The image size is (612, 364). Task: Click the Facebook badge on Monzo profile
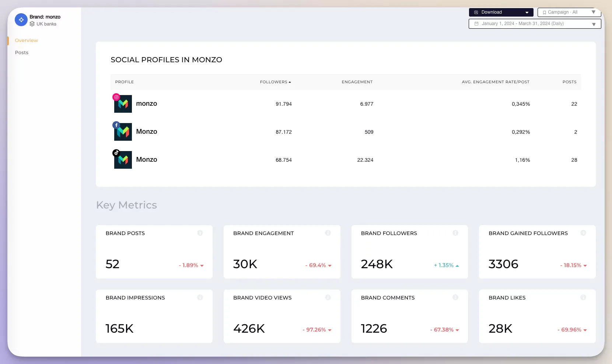point(116,125)
